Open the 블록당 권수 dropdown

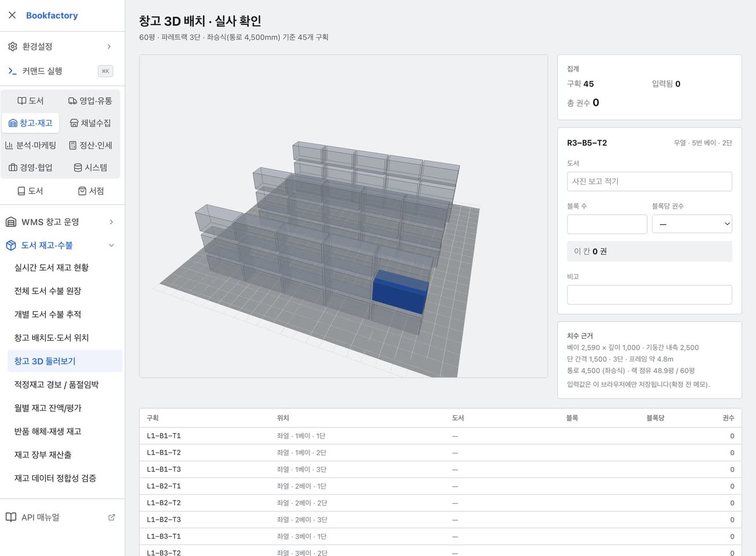tap(692, 224)
